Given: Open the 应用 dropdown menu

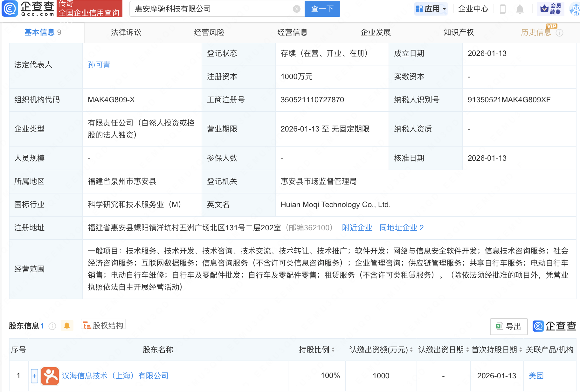Looking at the screenshot, I should [431, 9].
